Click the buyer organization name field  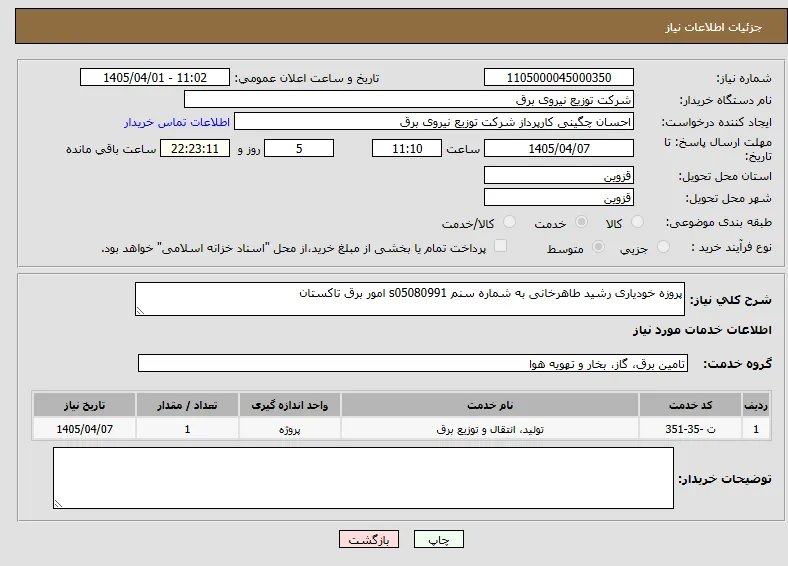coord(409,100)
